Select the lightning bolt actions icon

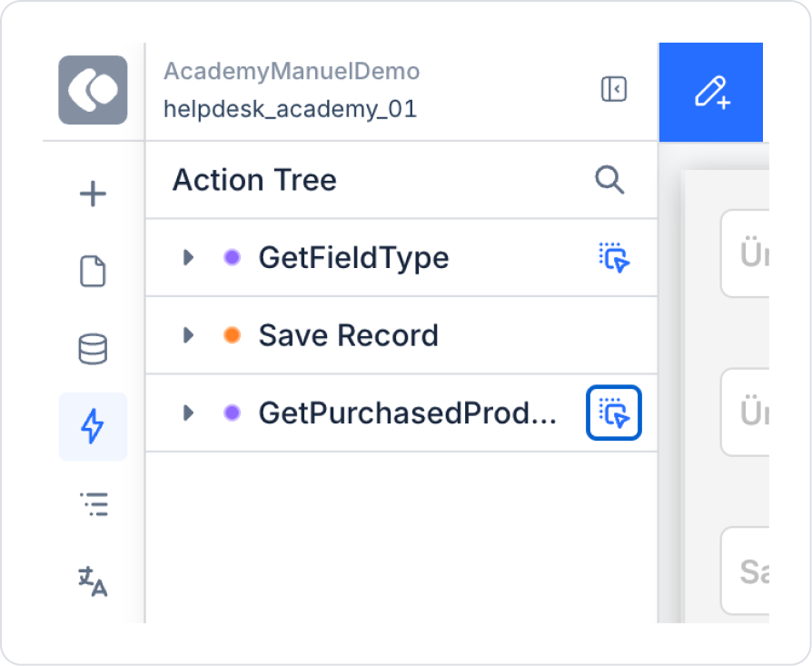click(93, 426)
